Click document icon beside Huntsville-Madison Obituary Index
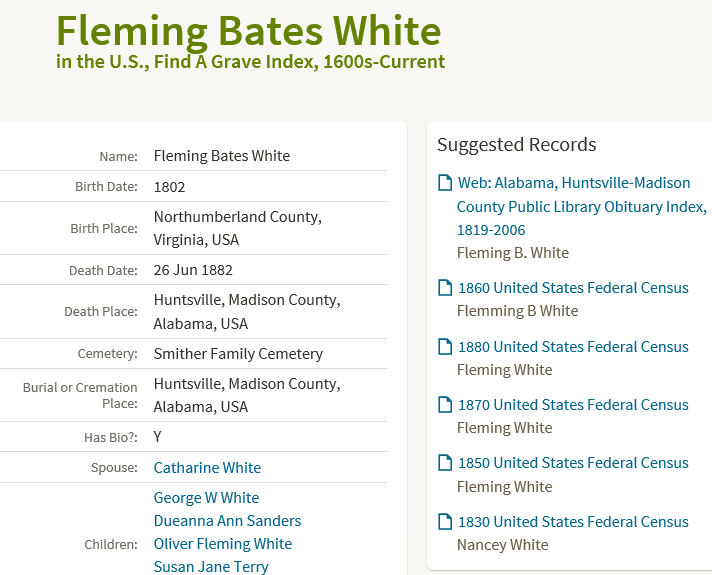 445,183
